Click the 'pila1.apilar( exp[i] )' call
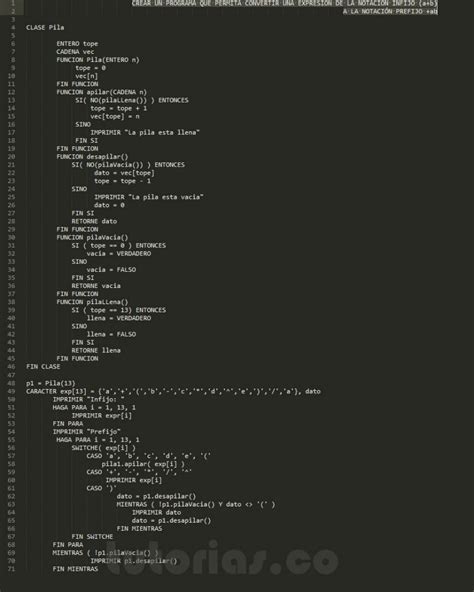The image size is (474, 592). (143, 464)
